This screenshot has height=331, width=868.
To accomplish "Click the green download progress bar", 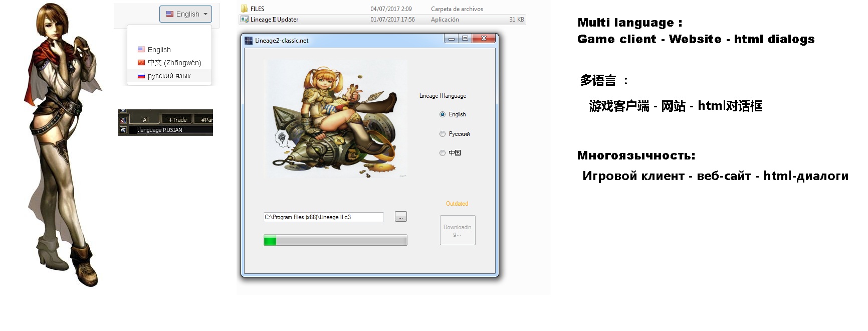I will [335, 241].
